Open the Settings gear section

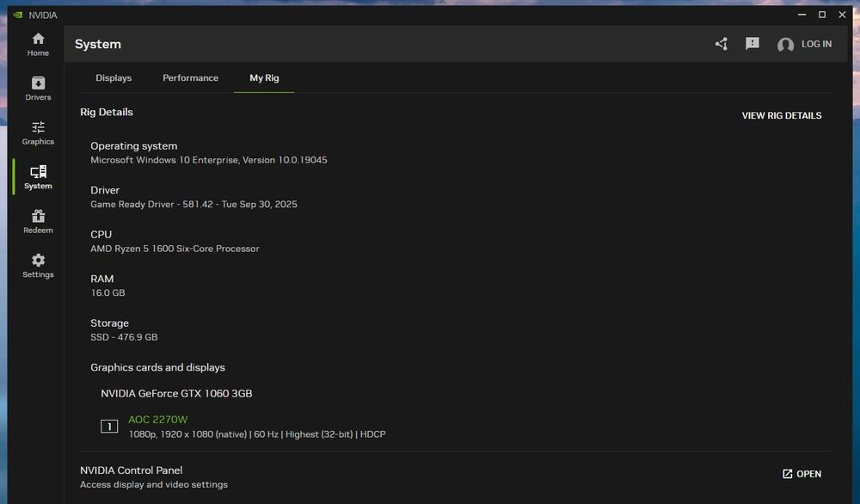coord(38,266)
